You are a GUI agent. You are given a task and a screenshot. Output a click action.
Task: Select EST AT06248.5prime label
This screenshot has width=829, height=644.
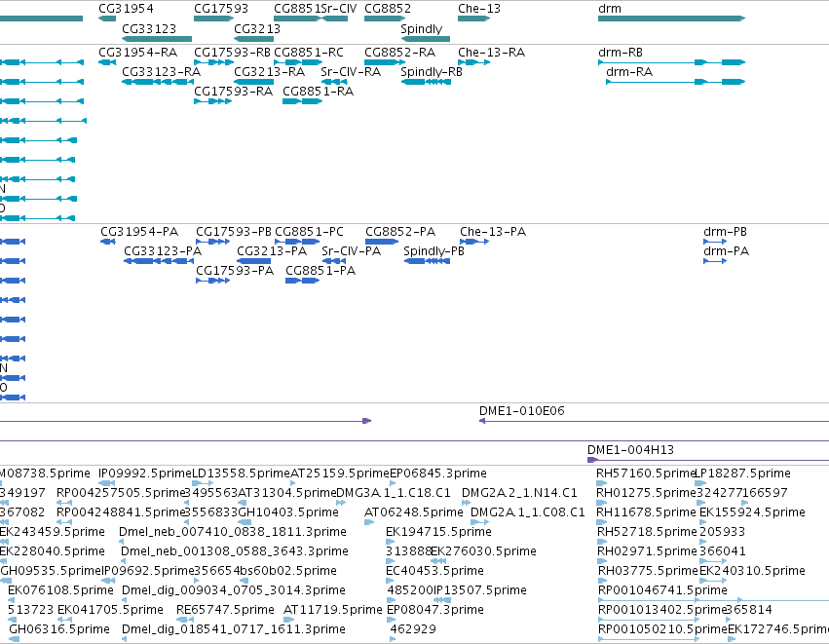tap(414, 512)
